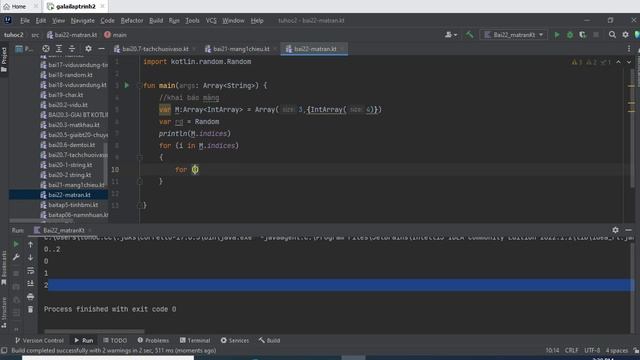Open the Terminal tool window
Image resolution: width=640 pixels, height=360 pixels.
tap(195, 340)
